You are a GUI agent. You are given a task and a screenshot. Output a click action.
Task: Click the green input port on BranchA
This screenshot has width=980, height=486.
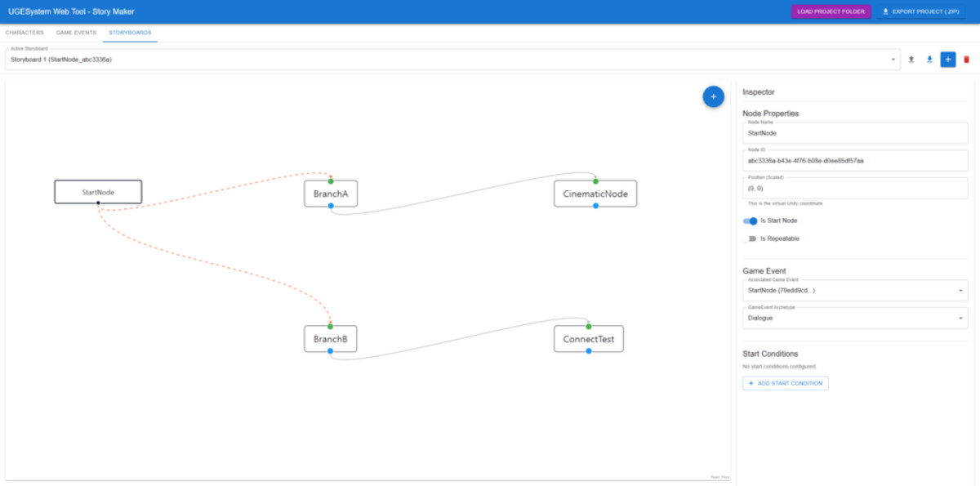tap(331, 179)
